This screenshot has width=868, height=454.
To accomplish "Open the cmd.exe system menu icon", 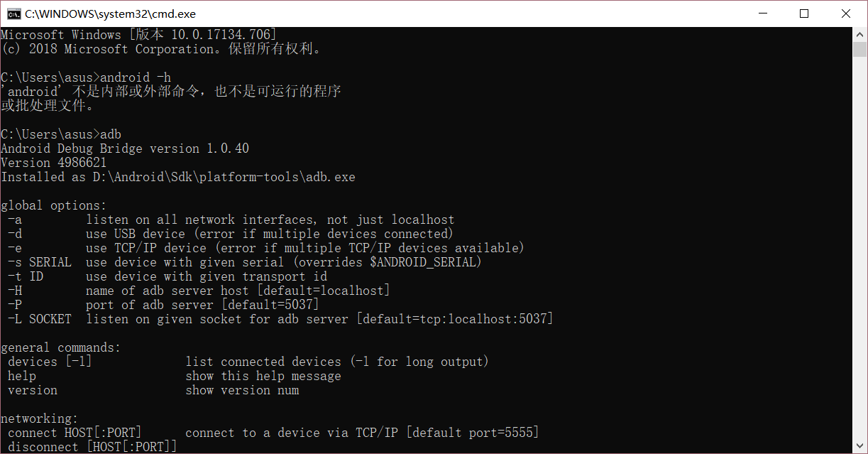I will point(13,13).
